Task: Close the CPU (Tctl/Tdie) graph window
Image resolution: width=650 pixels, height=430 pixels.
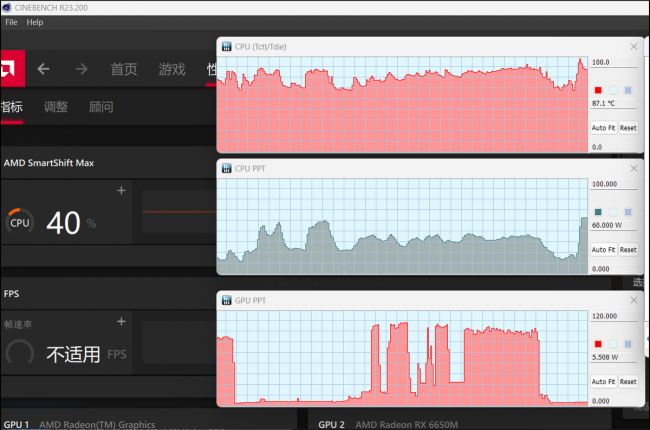Action: pos(634,46)
